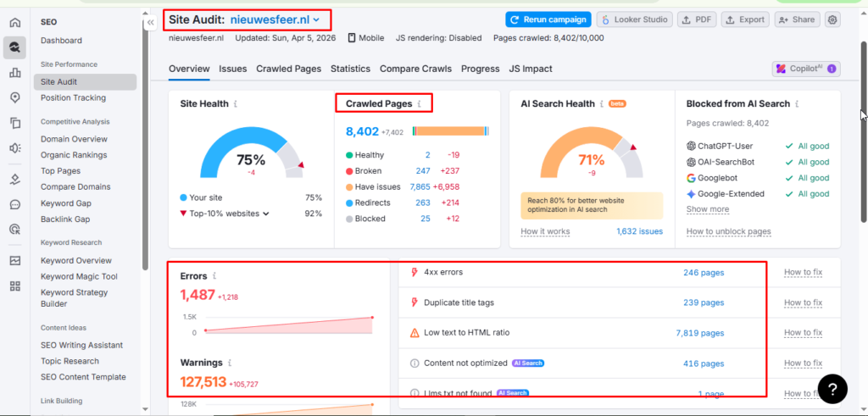This screenshot has width=868, height=416.
Task: Click info icon next to Site Health
Action: 236,103
